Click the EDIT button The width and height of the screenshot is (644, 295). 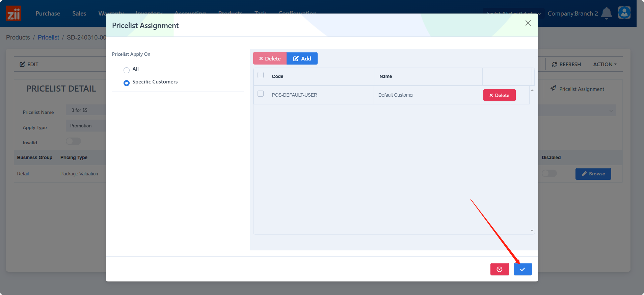29,64
